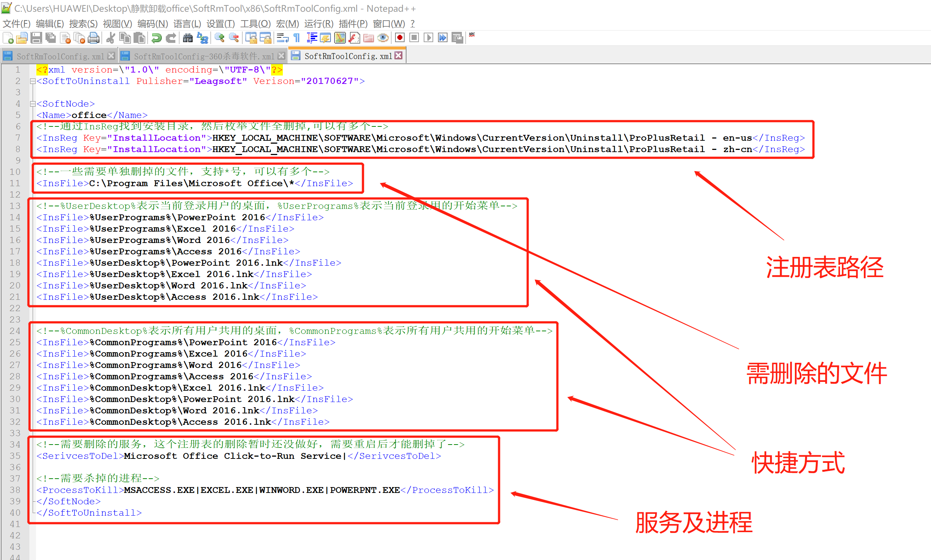
Task: Click the Zoom in magnifier icon
Action: (219, 38)
